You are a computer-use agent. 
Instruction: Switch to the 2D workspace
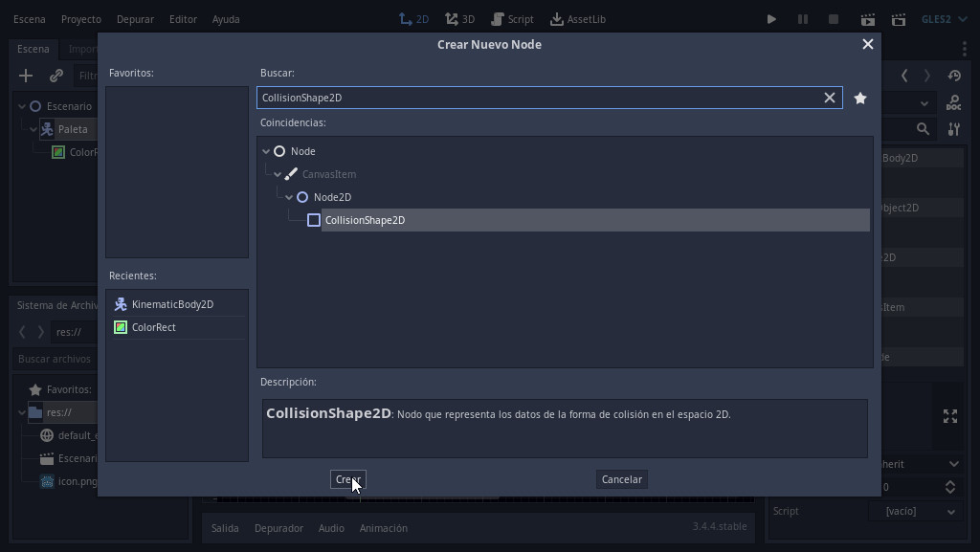(413, 19)
